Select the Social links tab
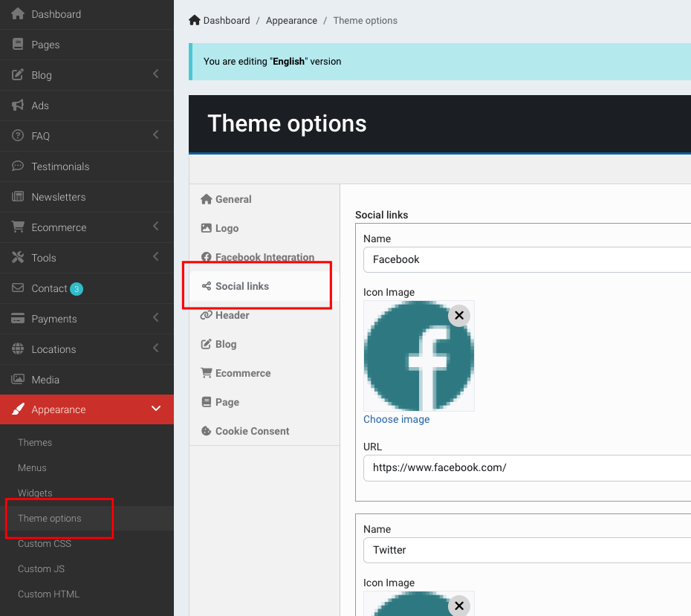The image size is (691, 616). (265, 286)
